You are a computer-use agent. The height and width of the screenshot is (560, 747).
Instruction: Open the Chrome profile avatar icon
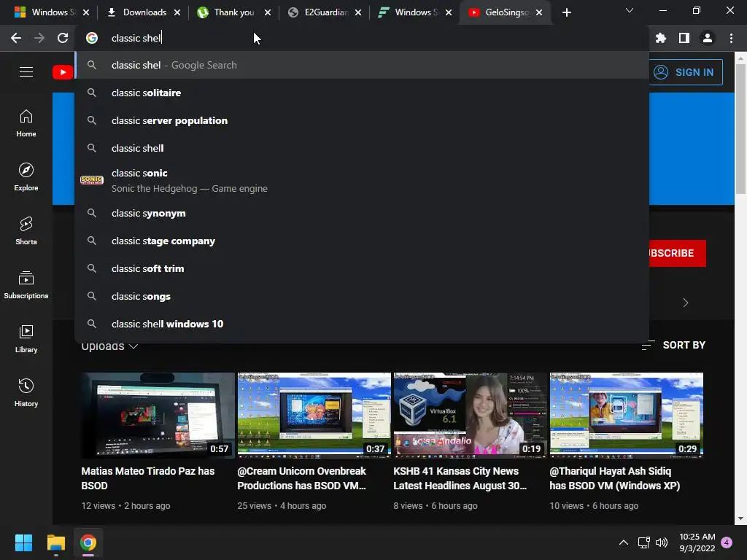pyautogui.click(x=708, y=38)
